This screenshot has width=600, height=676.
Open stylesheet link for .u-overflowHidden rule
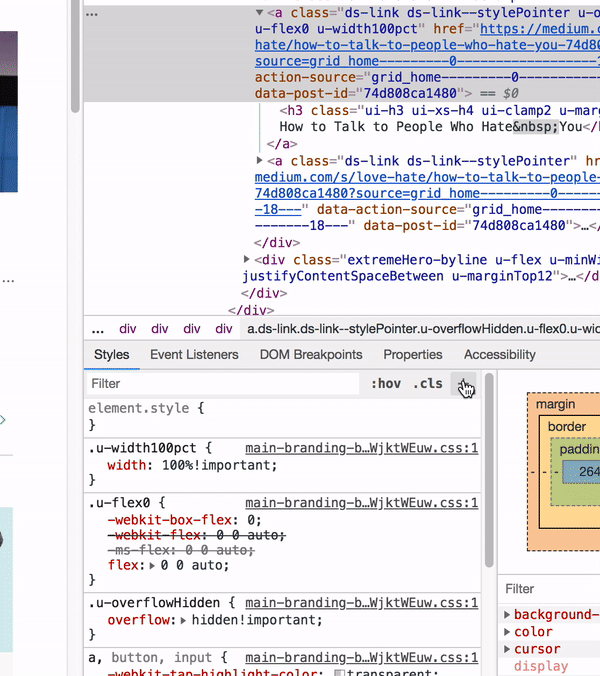[362, 603]
